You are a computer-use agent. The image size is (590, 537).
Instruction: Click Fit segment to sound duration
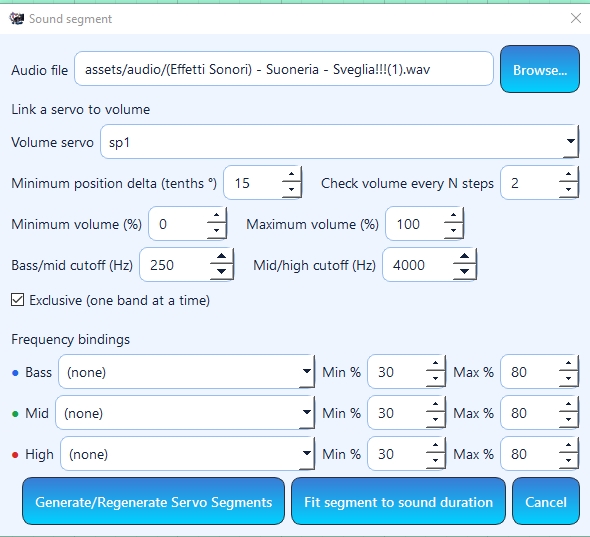point(398,501)
